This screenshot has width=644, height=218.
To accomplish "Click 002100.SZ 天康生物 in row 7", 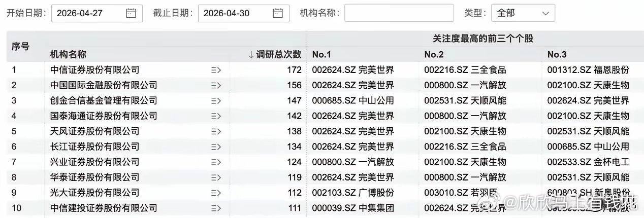I will [x=465, y=162].
